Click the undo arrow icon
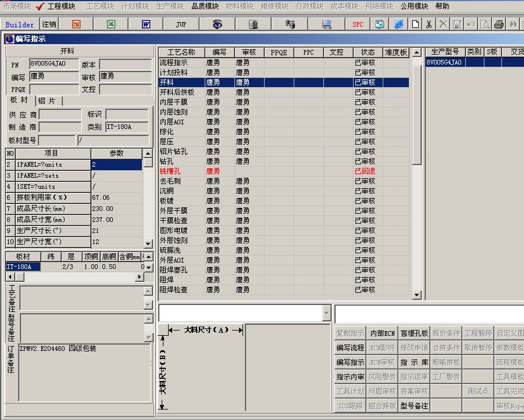This screenshot has height=420, width=524. click(471, 24)
